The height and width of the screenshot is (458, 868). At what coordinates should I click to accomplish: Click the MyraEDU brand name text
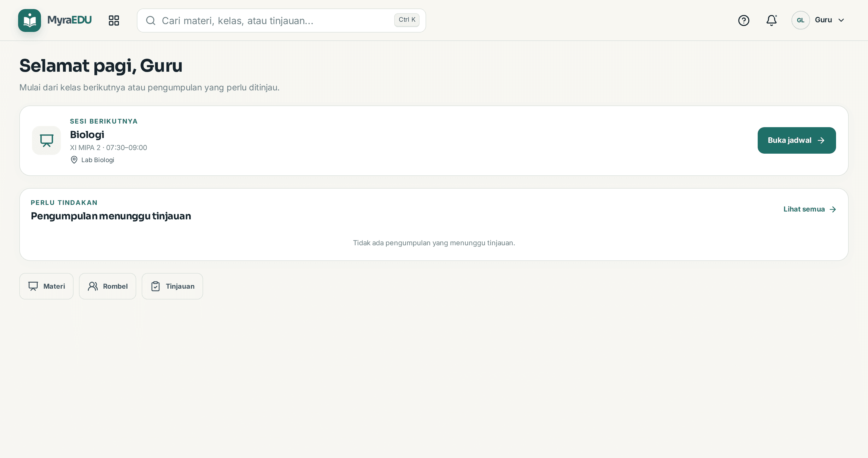coord(69,20)
